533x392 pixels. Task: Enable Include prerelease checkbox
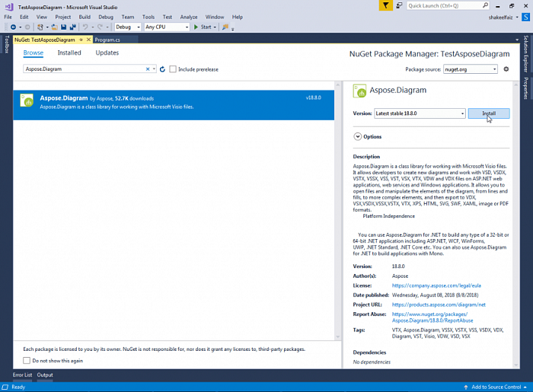(173, 69)
